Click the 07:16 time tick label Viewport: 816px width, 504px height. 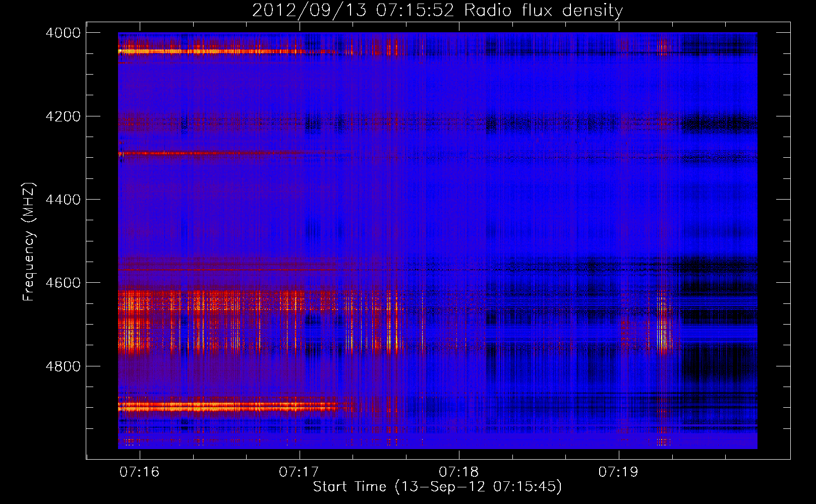140,472
